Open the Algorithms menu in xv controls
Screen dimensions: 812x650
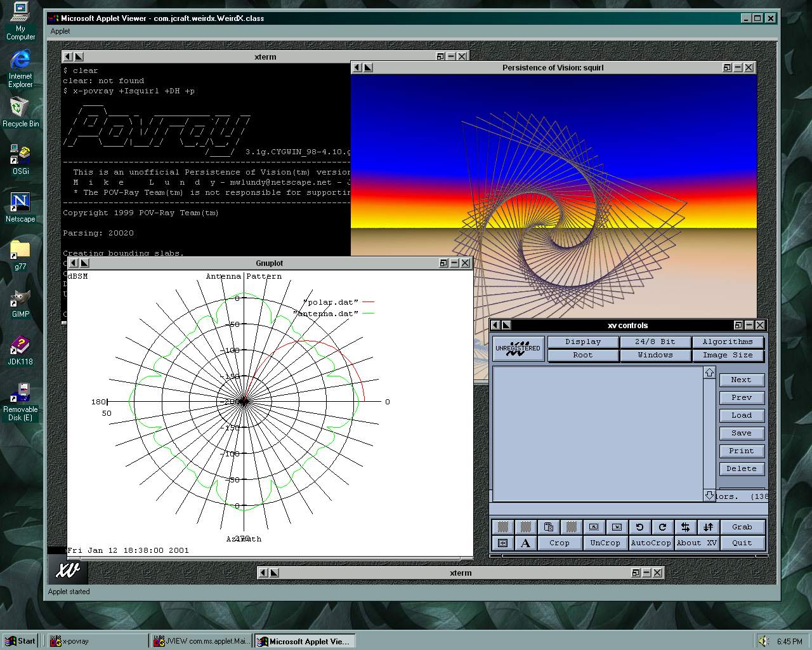tap(728, 342)
